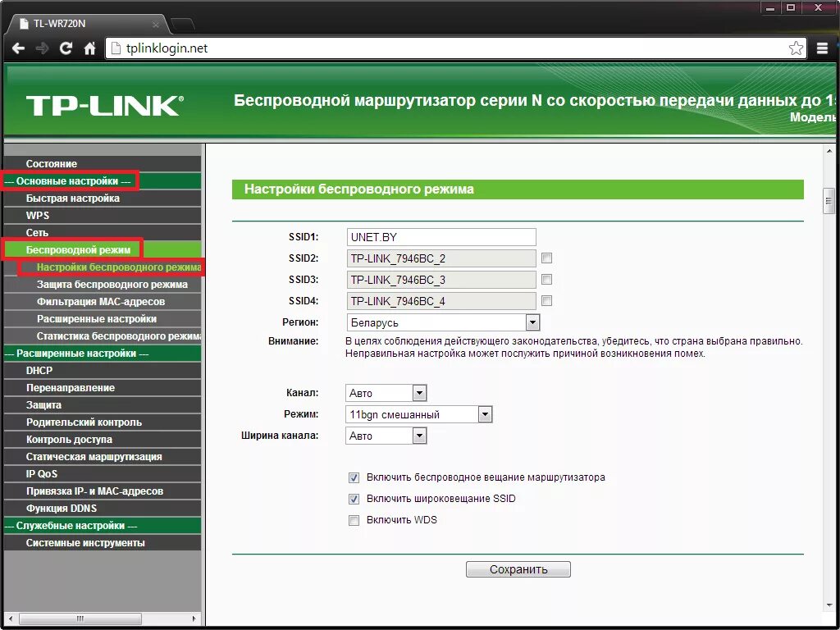
Task: Open Функция DDNS menu item
Action: [x=103, y=509]
